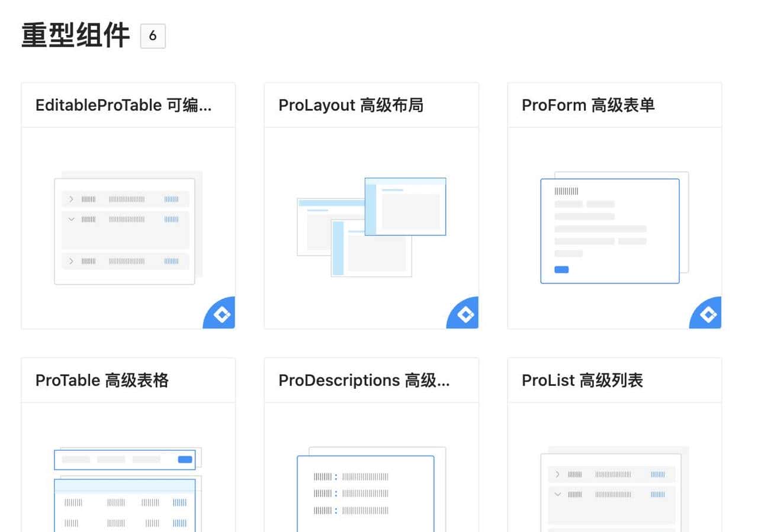The width and height of the screenshot is (758, 532).
Task: Expand the first row chevron in EditableProTable preview
Action: [70, 199]
